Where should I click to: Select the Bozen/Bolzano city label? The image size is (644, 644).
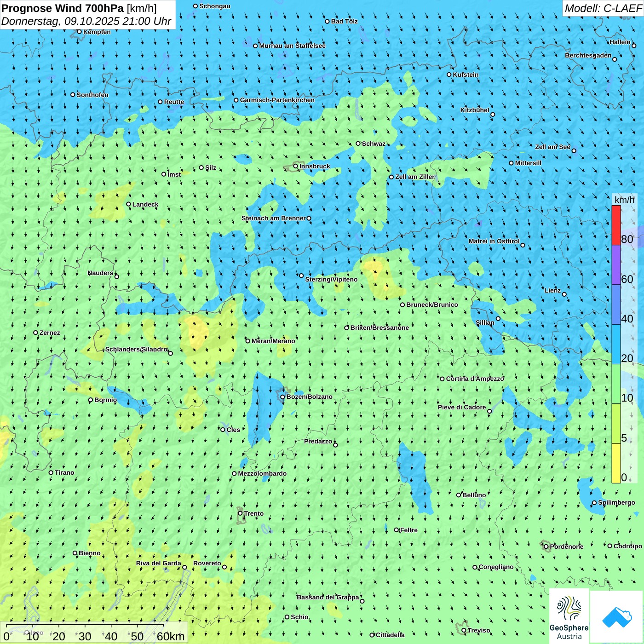coord(309,397)
